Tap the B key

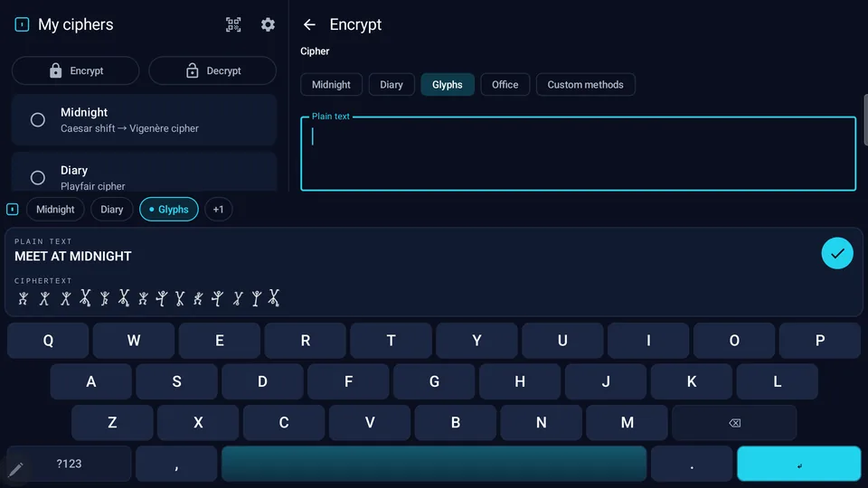pyautogui.click(x=456, y=423)
